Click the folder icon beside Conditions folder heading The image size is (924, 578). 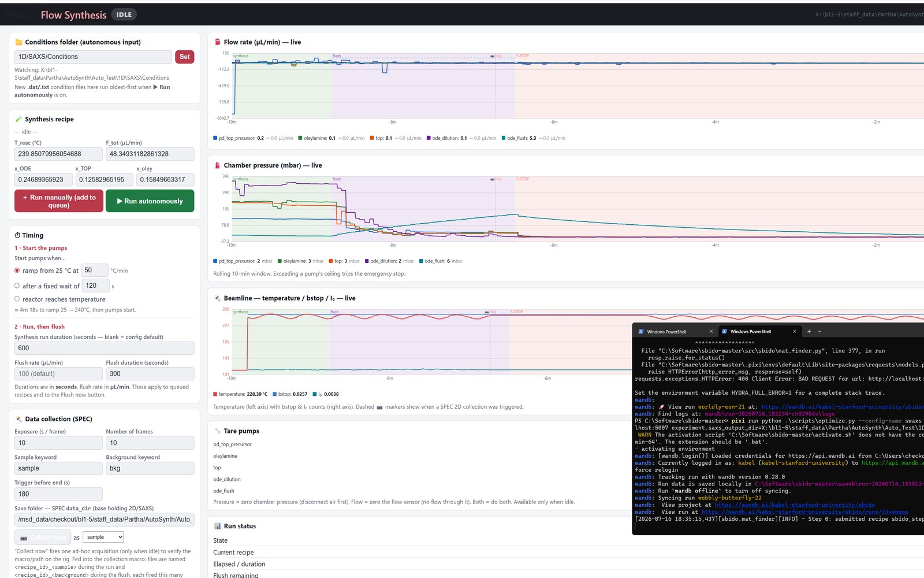tap(18, 42)
